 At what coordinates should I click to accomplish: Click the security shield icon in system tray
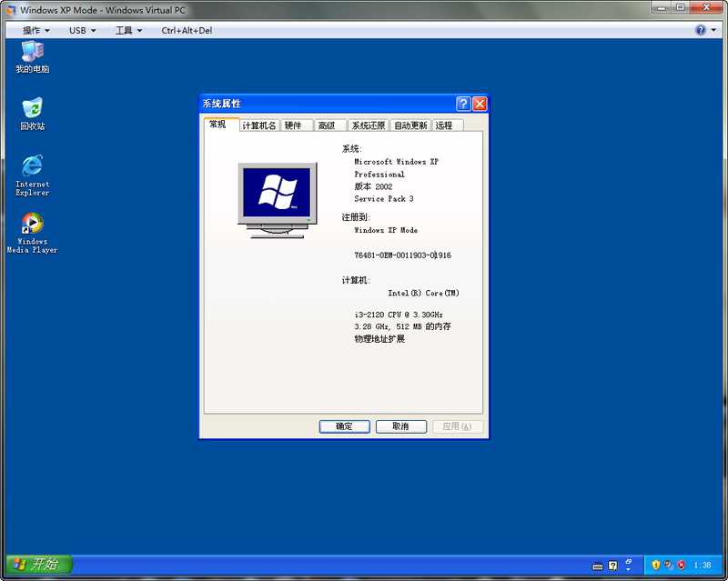(x=655, y=565)
